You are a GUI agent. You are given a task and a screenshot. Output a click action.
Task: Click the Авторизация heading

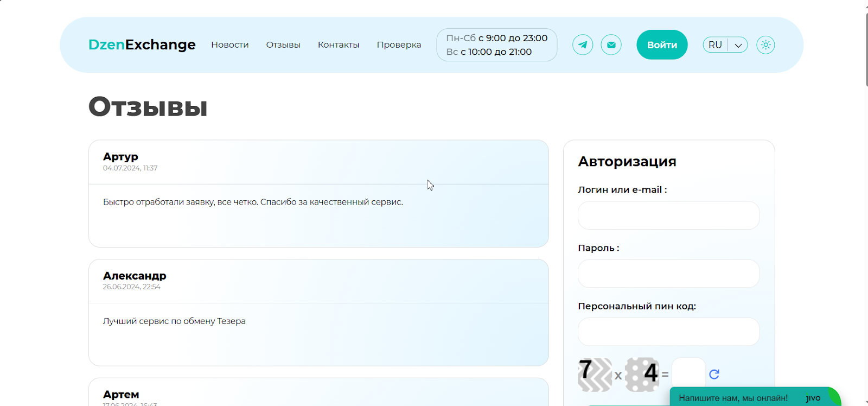click(627, 162)
